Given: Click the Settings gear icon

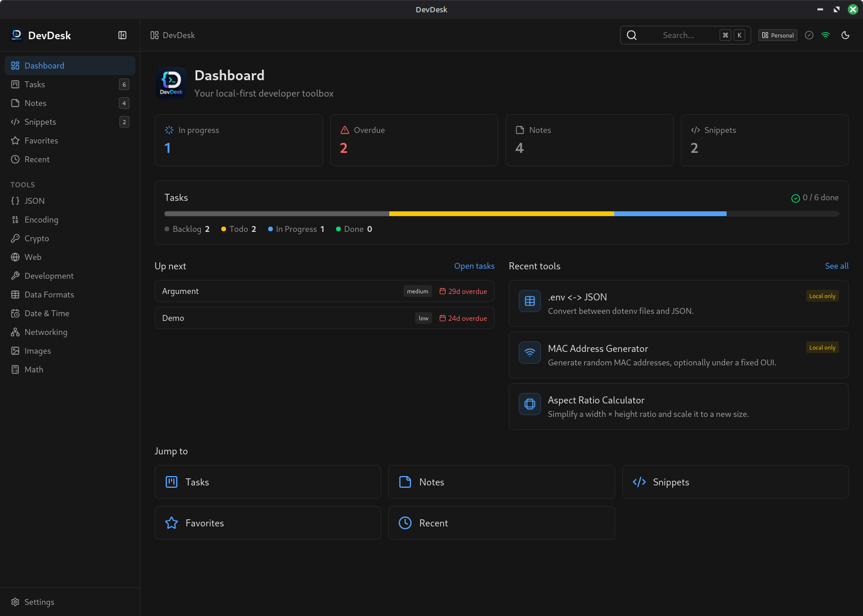Looking at the screenshot, I should 15,602.
